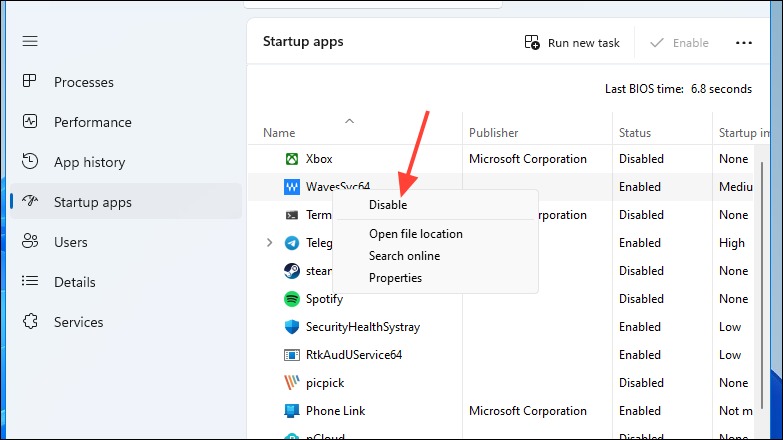Click the Run new task icon
The height and width of the screenshot is (440, 783).
point(532,42)
